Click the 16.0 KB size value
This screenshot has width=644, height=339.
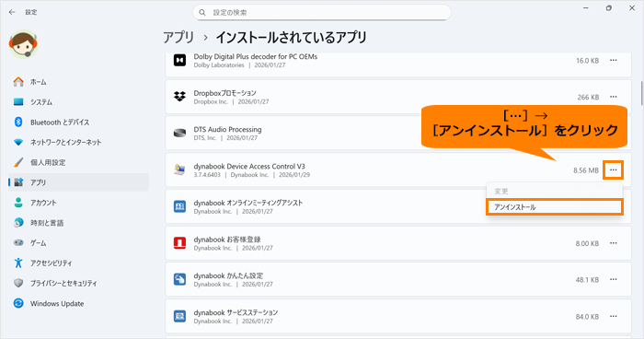click(x=587, y=61)
